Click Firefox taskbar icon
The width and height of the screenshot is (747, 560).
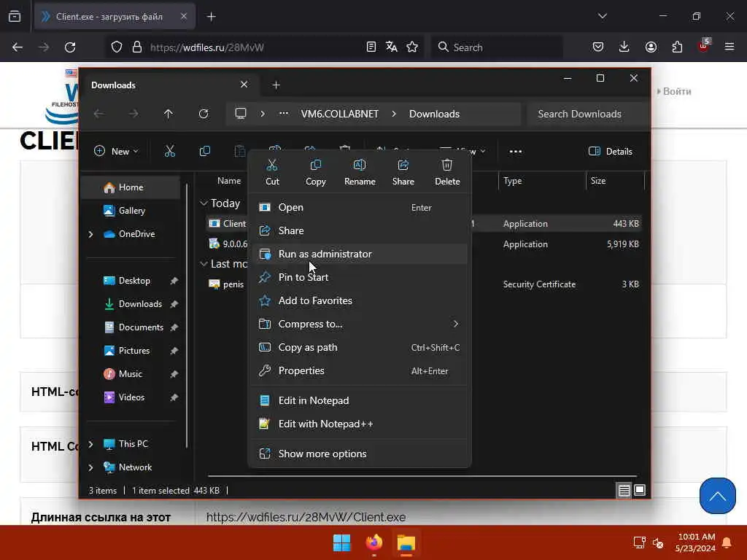(x=374, y=542)
